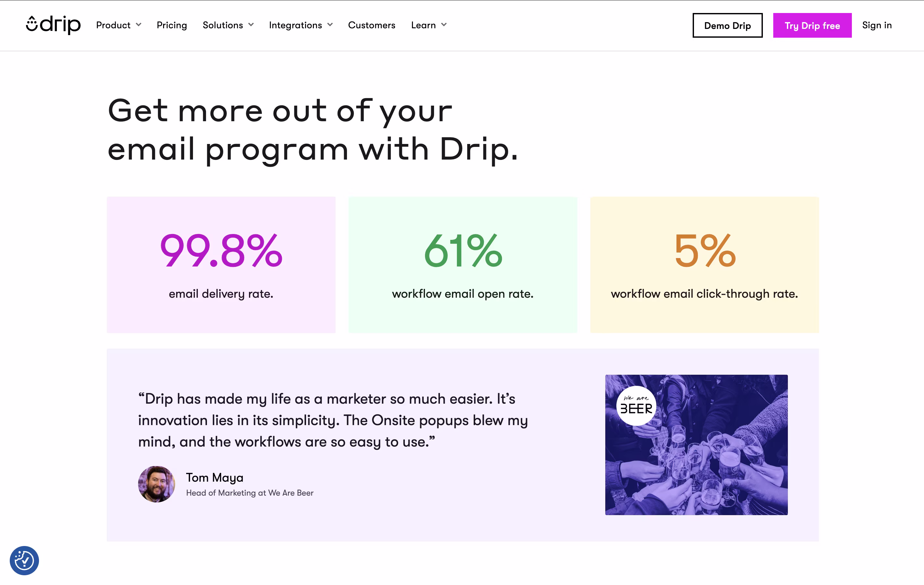The image size is (924, 585).
Task: Open the Customers nav item
Action: tap(371, 25)
